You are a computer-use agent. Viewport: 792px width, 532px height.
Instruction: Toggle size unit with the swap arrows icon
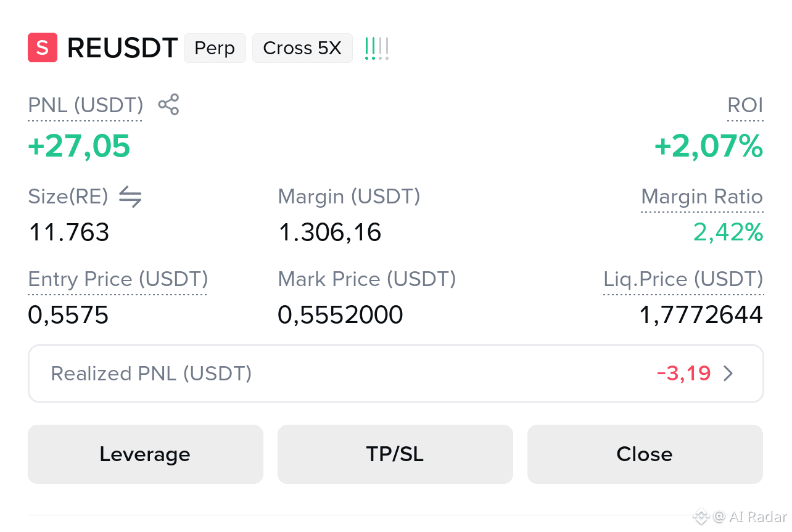coord(130,197)
